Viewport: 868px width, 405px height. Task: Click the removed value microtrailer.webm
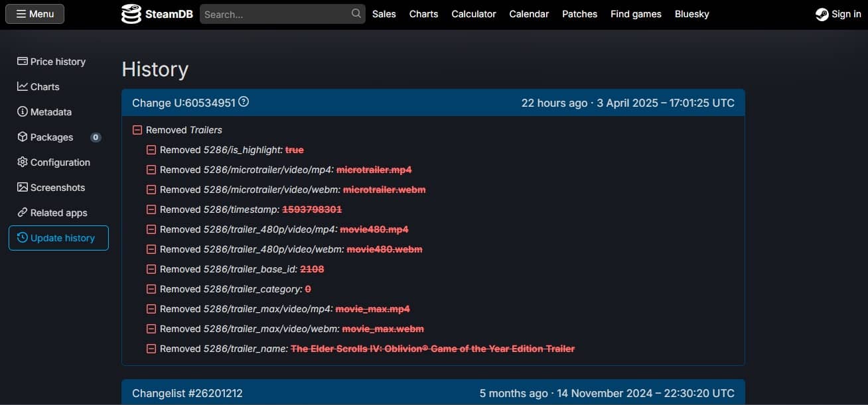coord(384,190)
